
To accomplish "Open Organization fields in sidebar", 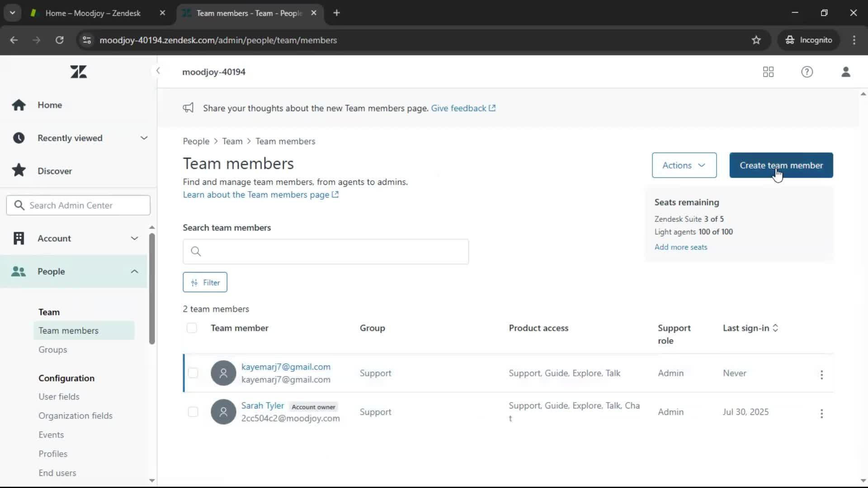I will pos(75,416).
